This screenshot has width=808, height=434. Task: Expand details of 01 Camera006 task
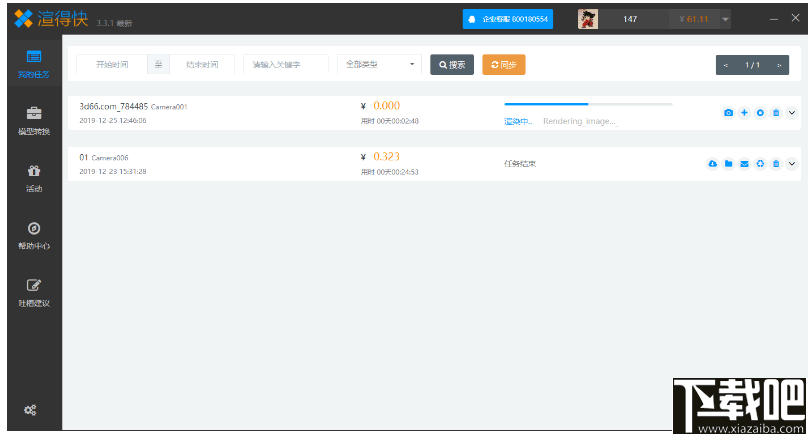(x=792, y=164)
